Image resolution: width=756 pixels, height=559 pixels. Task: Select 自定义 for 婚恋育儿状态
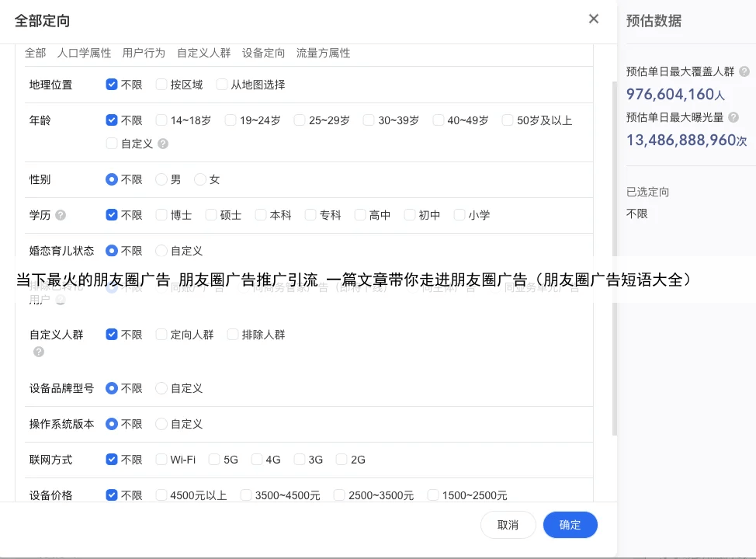(161, 251)
